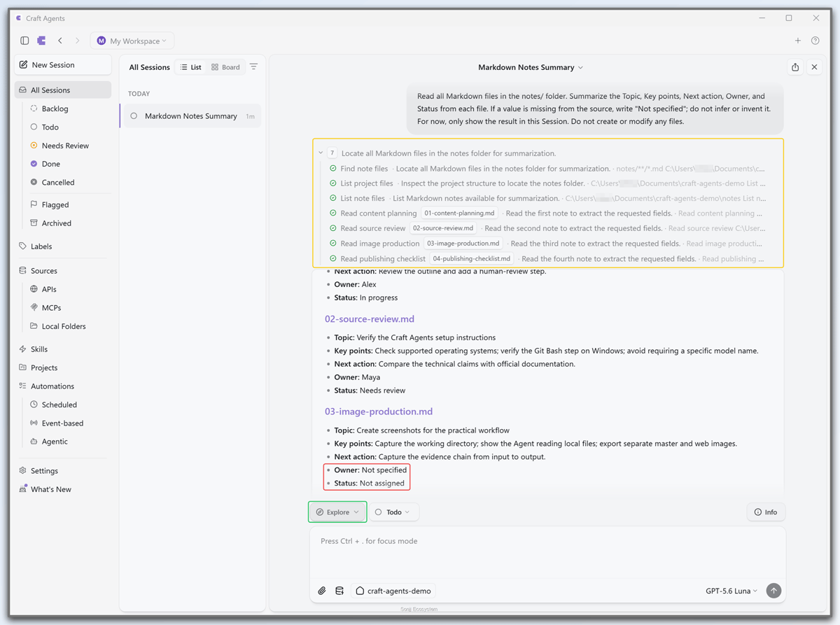Click the attach paperclip icon
Image resolution: width=840 pixels, height=625 pixels.
pos(321,591)
